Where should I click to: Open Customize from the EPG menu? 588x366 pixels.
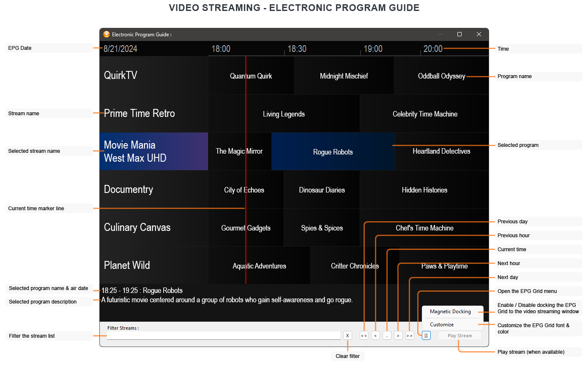pyautogui.click(x=442, y=325)
